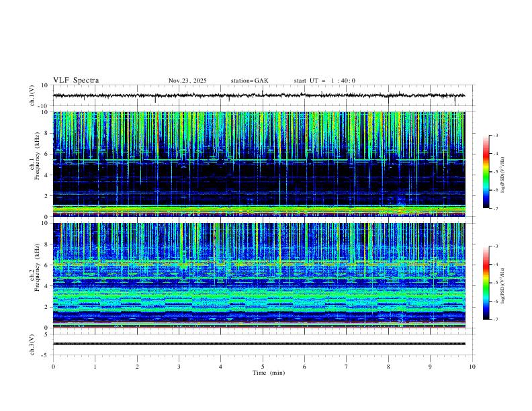Click the 'VLF Spectra' title text
The image size is (532, 411).
76,81
